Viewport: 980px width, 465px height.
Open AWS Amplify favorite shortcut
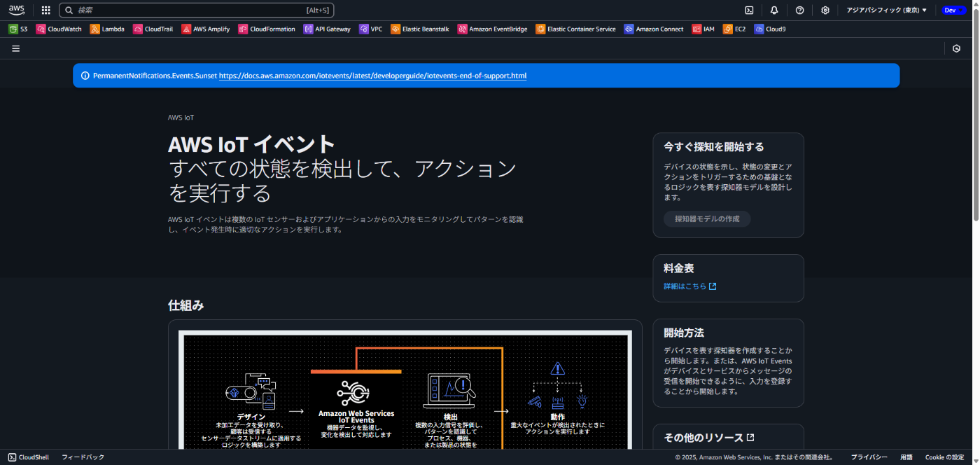pyautogui.click(x=206, y=29)
